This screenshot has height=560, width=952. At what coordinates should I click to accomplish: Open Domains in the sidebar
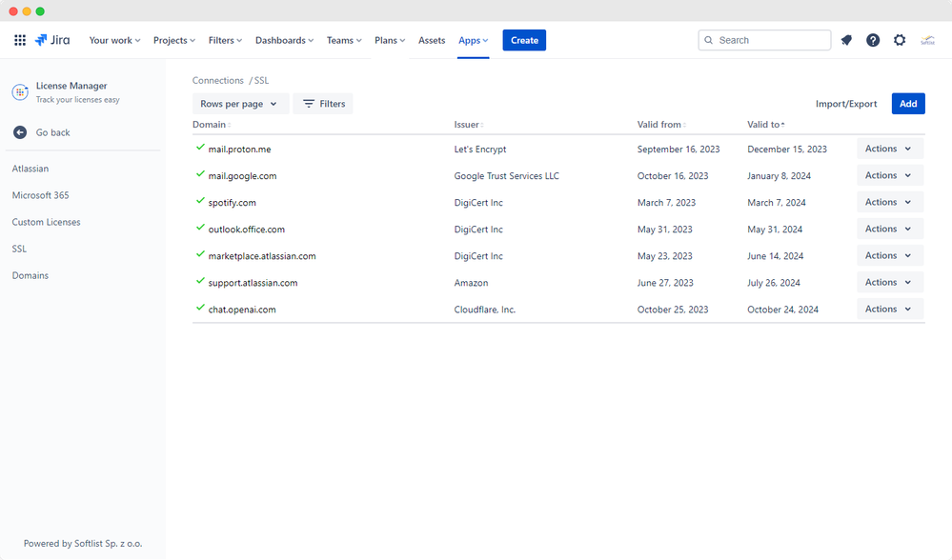pyautogui.click(x=30, y=275)
